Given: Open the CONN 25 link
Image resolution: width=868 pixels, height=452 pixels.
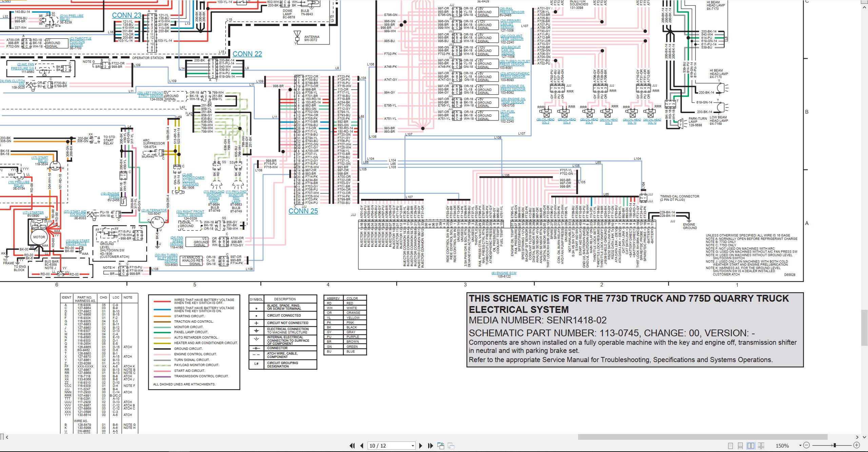Looking at the screenshot, I should [303, 211].
